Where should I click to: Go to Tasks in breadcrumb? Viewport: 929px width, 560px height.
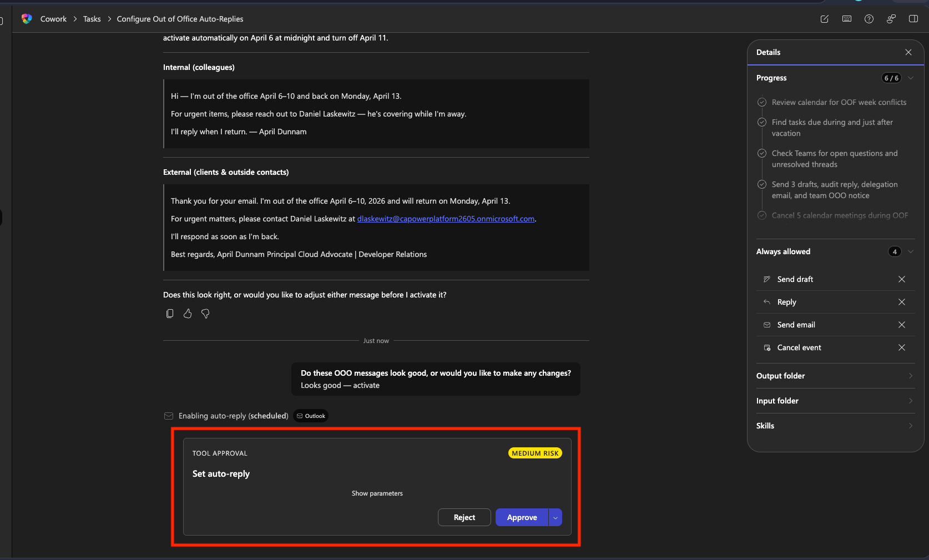[x=92, y=19]
